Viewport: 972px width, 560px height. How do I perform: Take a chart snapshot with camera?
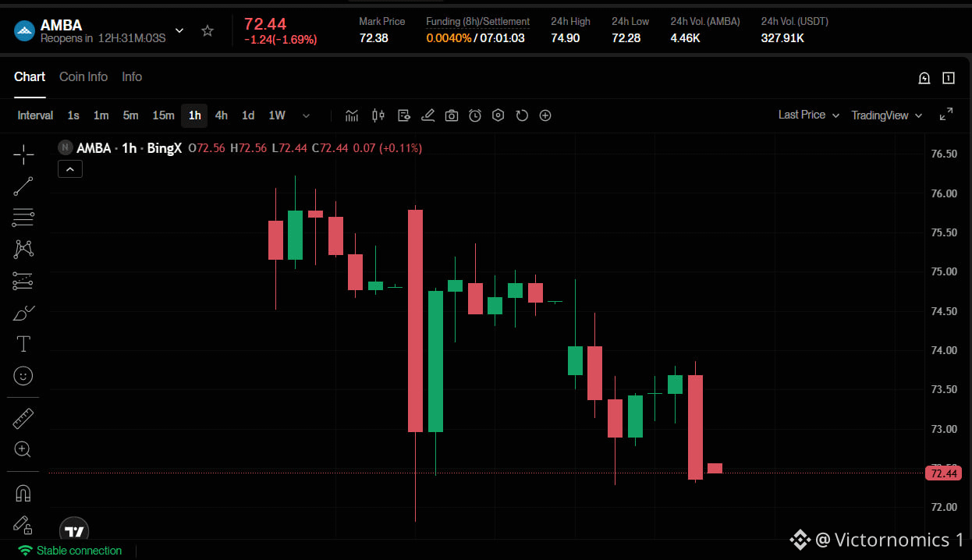tap(452, 115)
